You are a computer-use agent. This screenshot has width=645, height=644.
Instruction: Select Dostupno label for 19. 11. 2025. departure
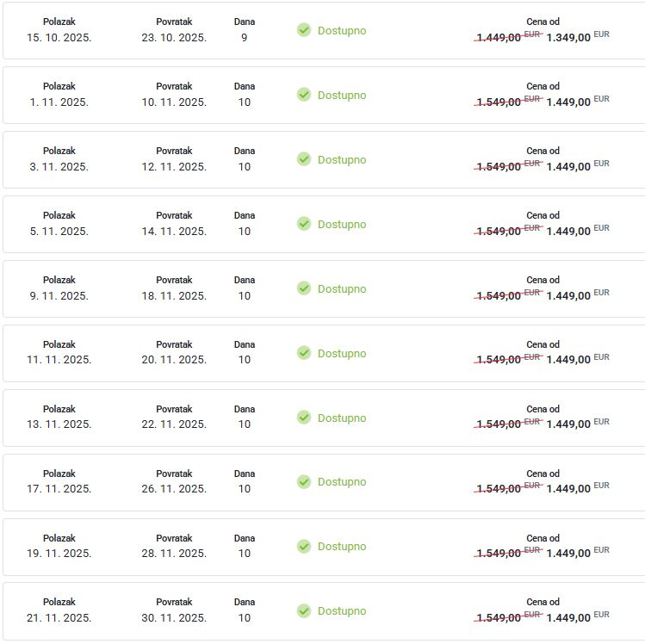click(x=342, y=547)
